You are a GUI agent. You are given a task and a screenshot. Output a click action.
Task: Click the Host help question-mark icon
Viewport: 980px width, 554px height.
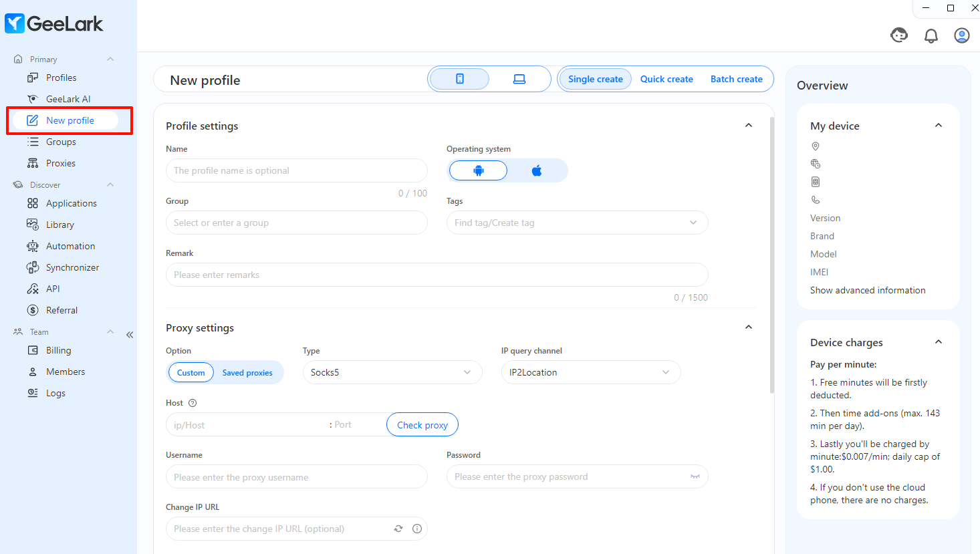coord(193,403)
